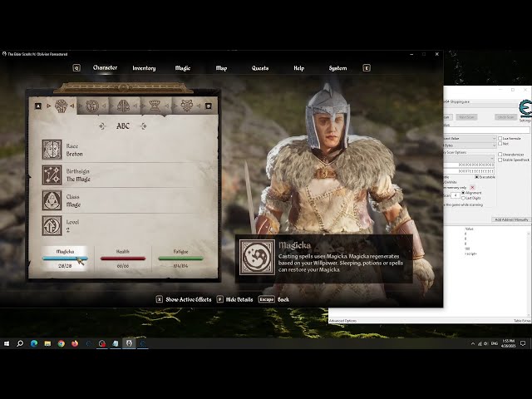The image size is (532, 399).
Task: Click the E key icon beside System
Action: (x=367, y=68)
